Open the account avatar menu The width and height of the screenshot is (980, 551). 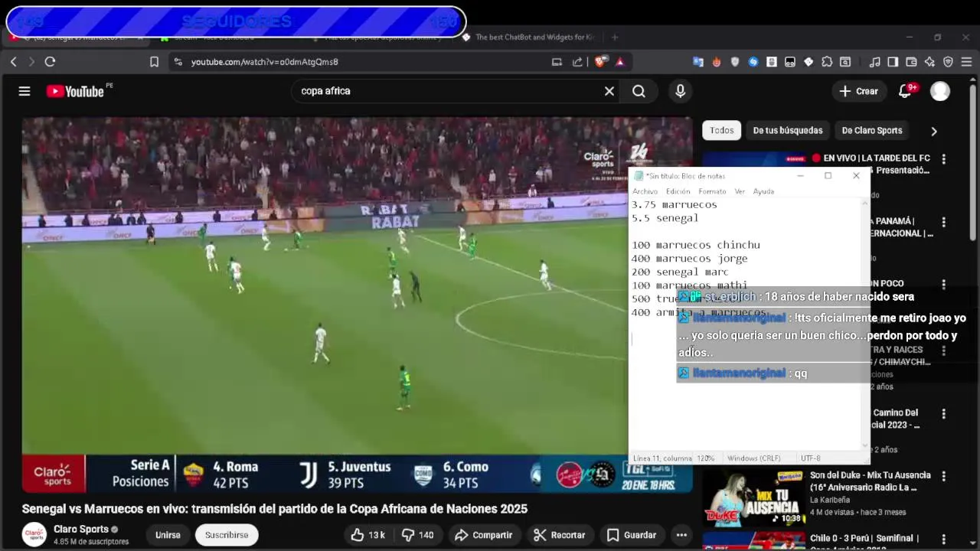pyautogui.click(x=940, y=91)
